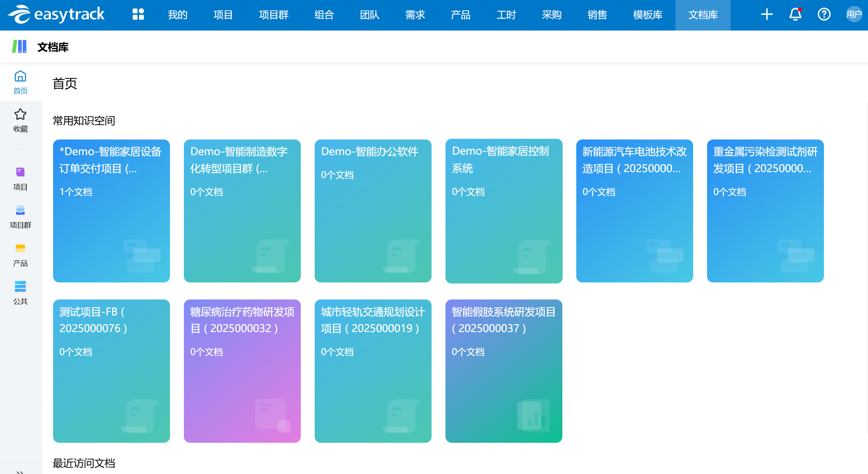Open Demo-智能办公软件 knowledge space card
Screen dimensions: 868x474
[373, 211]
